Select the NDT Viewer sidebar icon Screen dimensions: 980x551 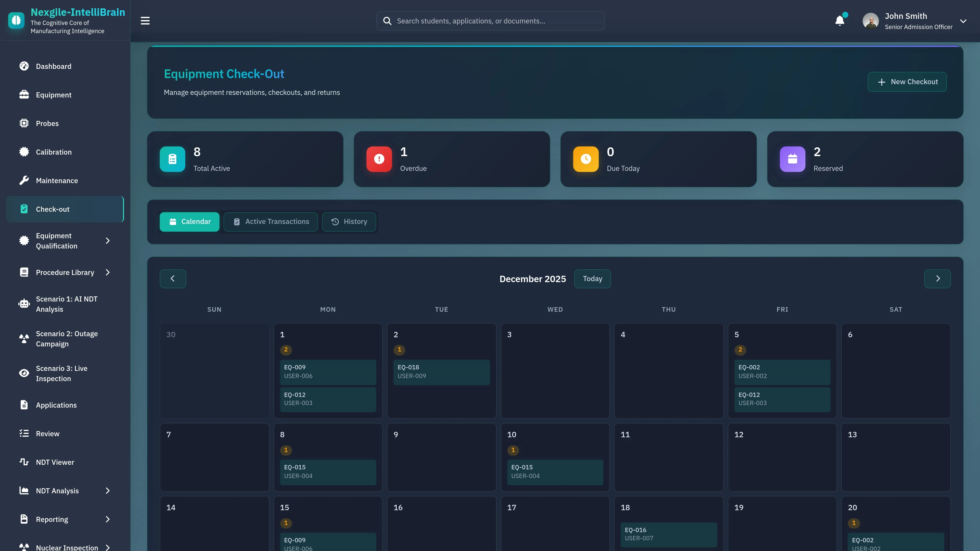pos(23,462)
